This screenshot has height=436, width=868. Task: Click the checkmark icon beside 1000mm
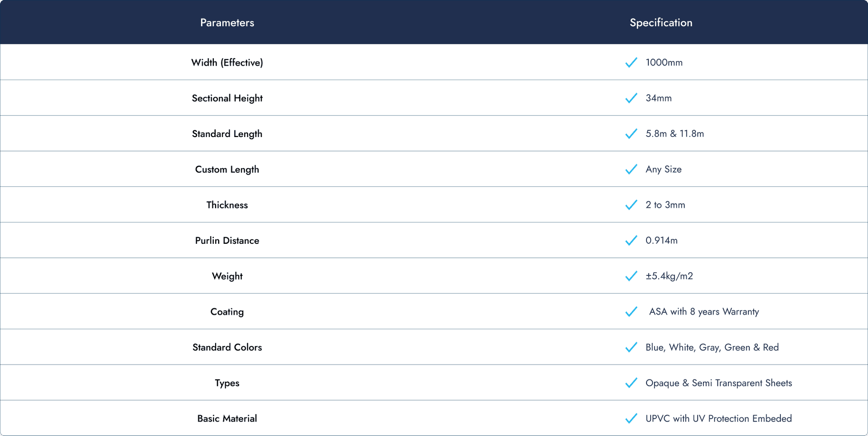(x=631, y=62)
